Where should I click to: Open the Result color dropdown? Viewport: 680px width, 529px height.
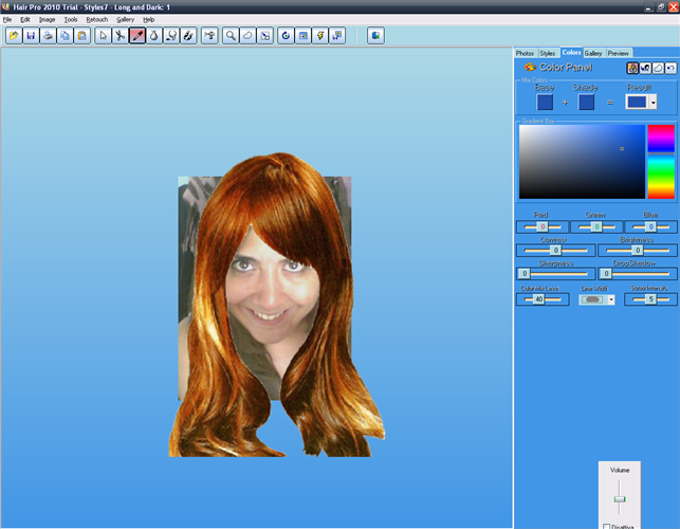coord(652,102)
